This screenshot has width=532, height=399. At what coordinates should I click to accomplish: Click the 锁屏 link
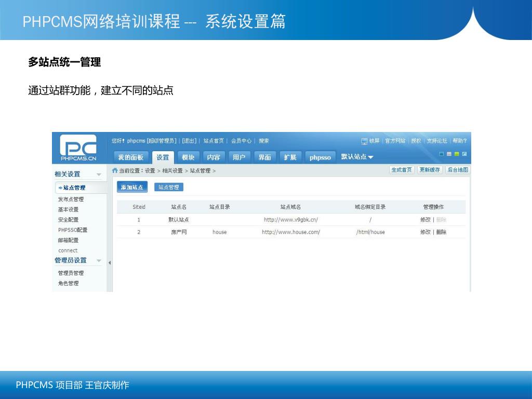pos(374,141)
